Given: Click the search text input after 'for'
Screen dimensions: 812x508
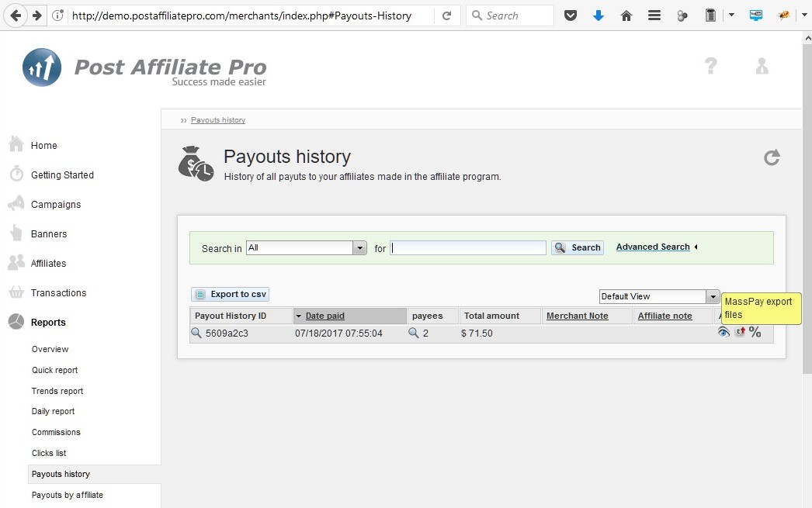Looking at the screenshot, I should 468,248.
